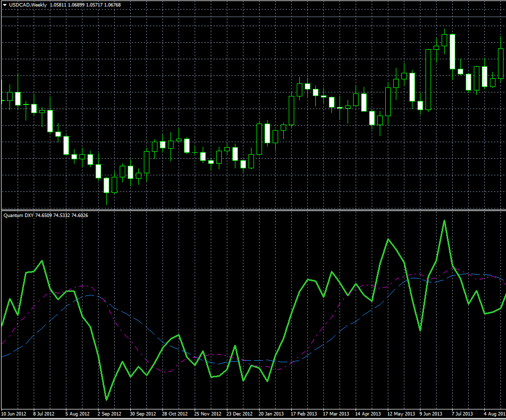Screen dimensions: 506x420
Task: Click the lowest trough of green DXY line
Action: pyautogui.click(x=106, y=400)
